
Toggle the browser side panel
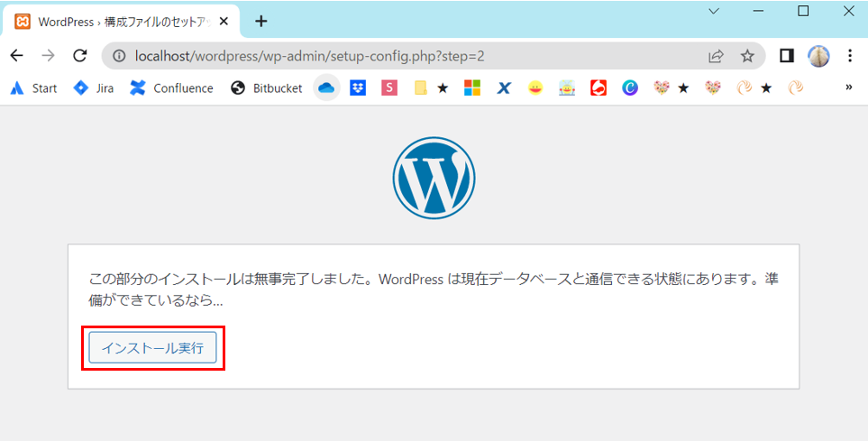point(786,56)
